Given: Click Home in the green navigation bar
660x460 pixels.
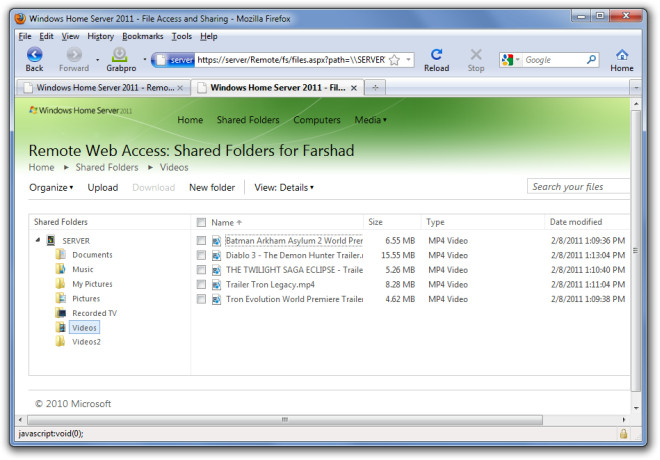Looking at the screenshot, I should click(x=190, y=120).
